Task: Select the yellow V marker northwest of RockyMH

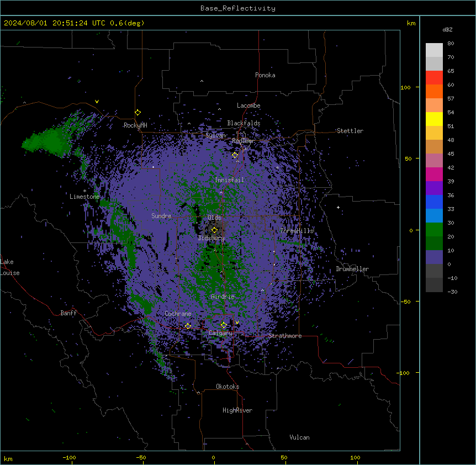Action: pyautogui.click(x=97, y=102)
